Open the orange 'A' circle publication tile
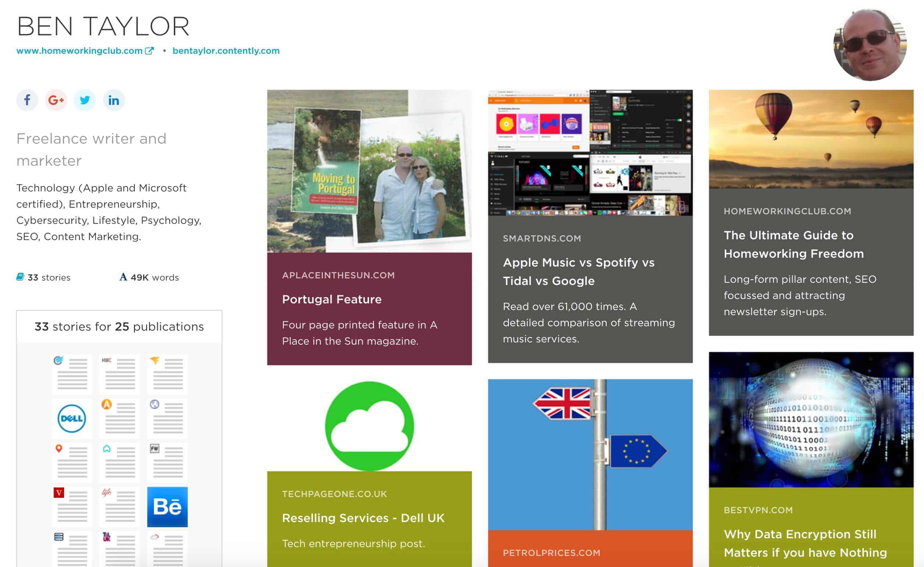Viewport: 924px width, 567px height. tap(120, 418)
